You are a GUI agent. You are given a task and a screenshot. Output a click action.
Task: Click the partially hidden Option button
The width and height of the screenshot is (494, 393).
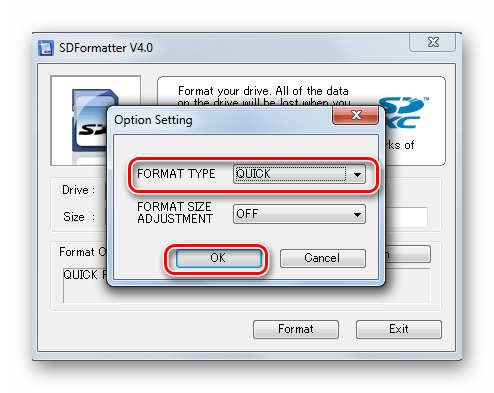click(x=408, y=255)
